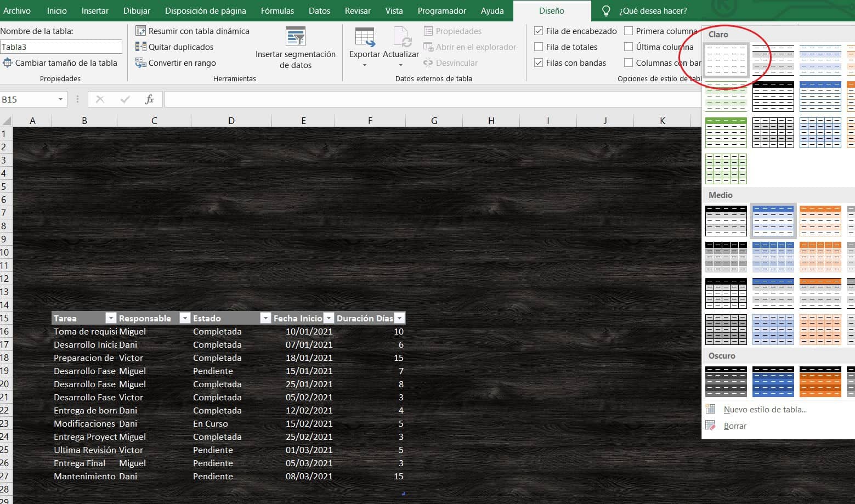
Task: Select the cell with date 10/01/2021
Action: pyautogui.click(x=303, y=331)
